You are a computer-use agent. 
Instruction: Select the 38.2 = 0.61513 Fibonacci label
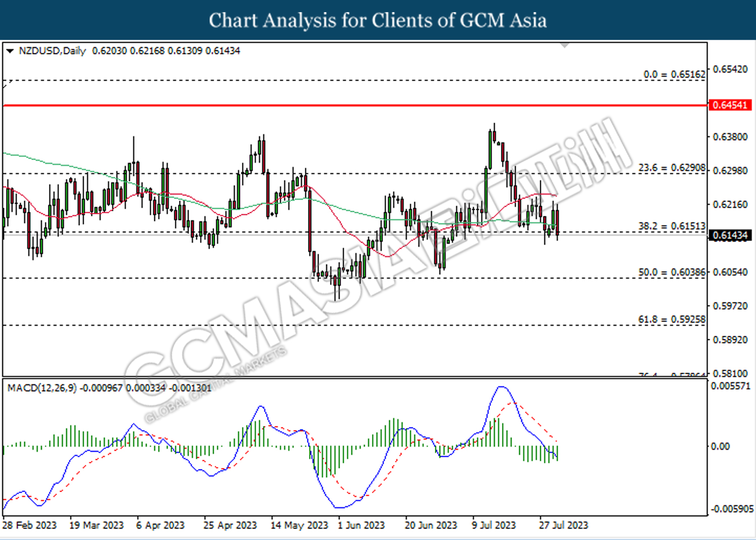tap(672, 226)
